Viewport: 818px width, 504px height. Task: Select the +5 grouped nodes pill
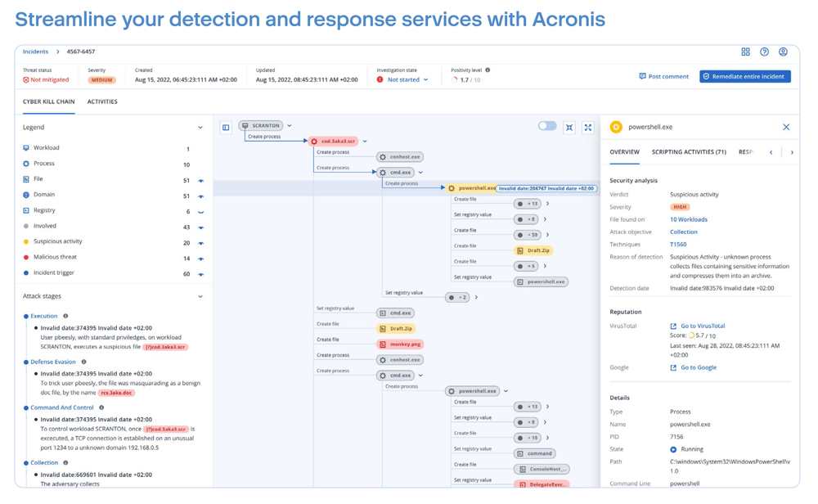tap(526, 266)
